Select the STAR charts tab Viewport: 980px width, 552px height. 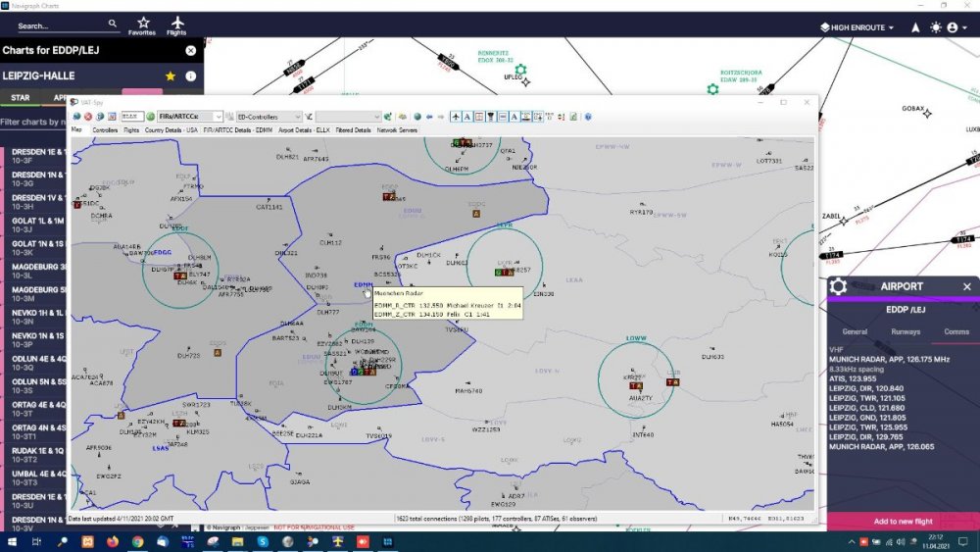[x=20, y=98]
